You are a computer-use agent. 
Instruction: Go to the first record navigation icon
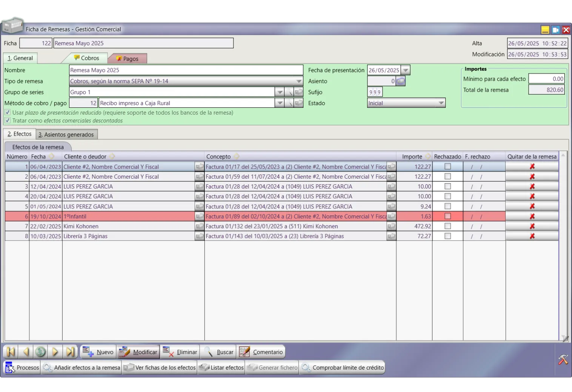click(x=11, y=352)
